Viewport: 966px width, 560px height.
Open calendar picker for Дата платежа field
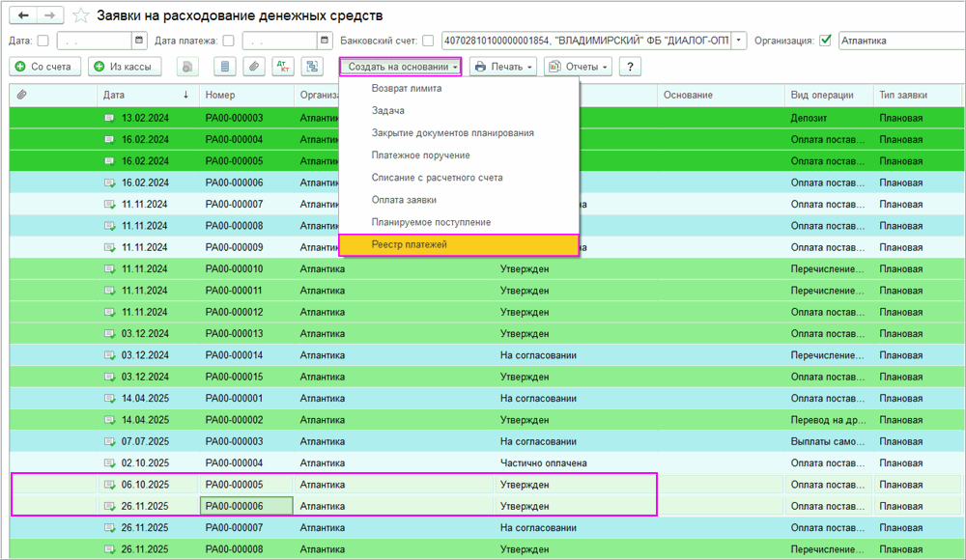pyautogui.click(x=324, y=41)
